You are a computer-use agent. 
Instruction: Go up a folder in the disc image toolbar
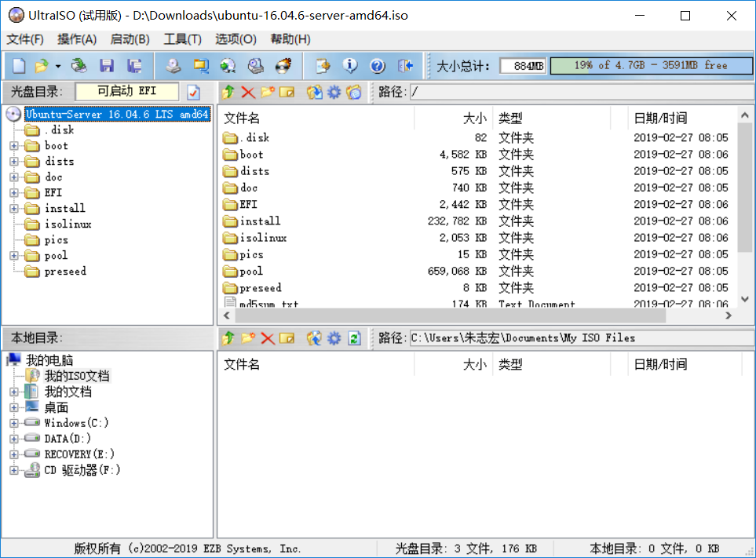[228, 92]
